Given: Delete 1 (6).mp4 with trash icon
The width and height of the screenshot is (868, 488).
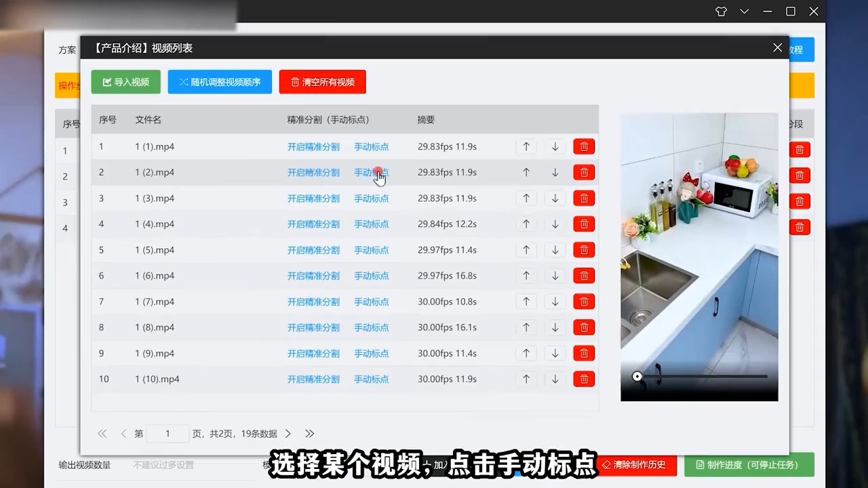Looking at the screenshot, I should (584, 276).
